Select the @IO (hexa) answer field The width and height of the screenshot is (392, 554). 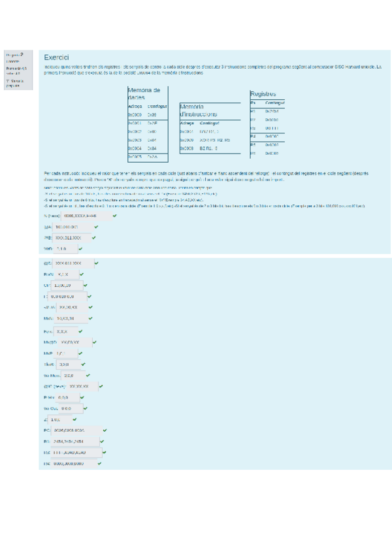click(x=82, y=386)
